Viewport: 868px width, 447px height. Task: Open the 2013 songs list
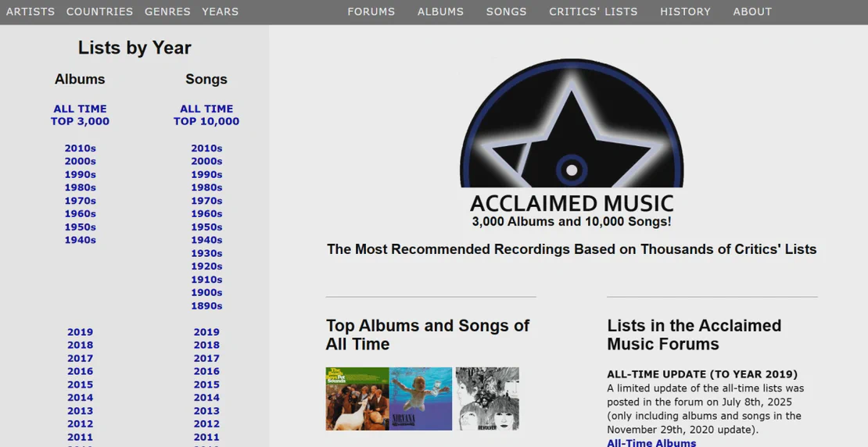[206, 411]
